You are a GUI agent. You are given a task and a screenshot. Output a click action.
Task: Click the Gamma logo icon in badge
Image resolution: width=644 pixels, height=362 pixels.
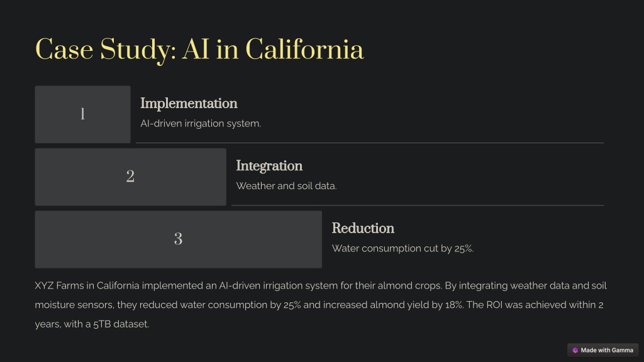pyautogui.click(x=575, y=350)
